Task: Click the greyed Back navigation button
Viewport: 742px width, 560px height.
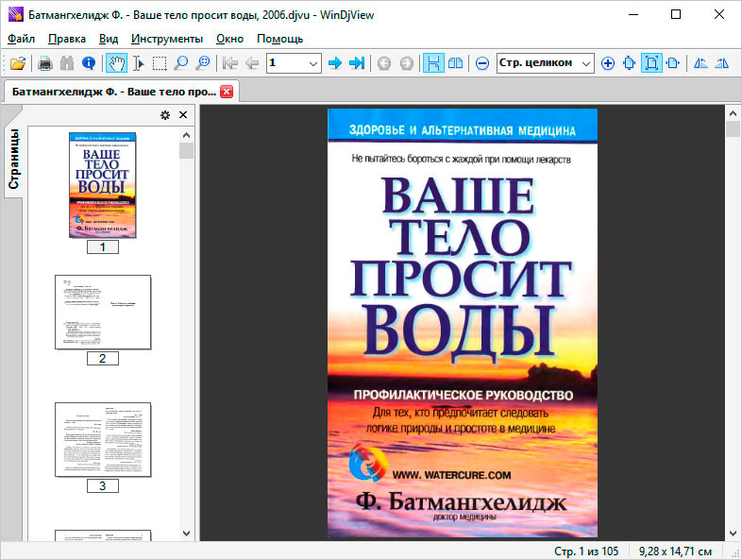Action: (x=384, y=63)
